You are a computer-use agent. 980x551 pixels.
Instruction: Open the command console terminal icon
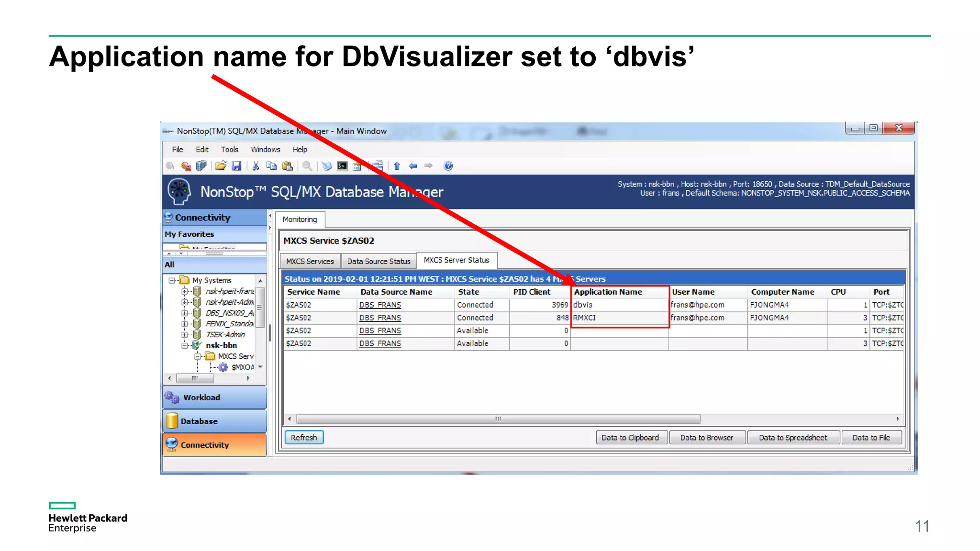(x=342, y=166)
